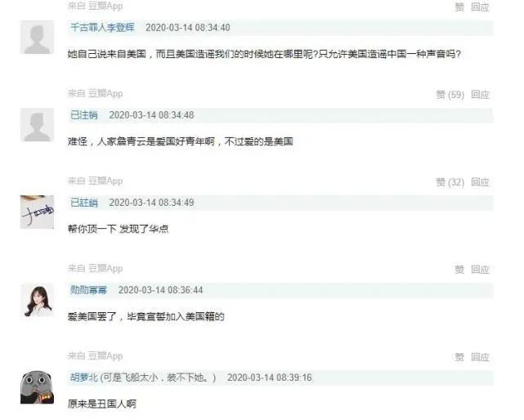The height and width of the screenshot is (420, 524).
Task: Visit the 已注销 profile link dated 08:34:48
Action: tap(84, 115)
